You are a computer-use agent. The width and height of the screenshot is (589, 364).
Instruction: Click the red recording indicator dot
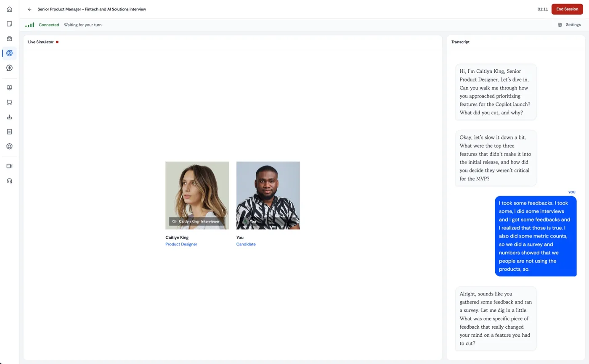pyautogui.click(x=57, y=42)
